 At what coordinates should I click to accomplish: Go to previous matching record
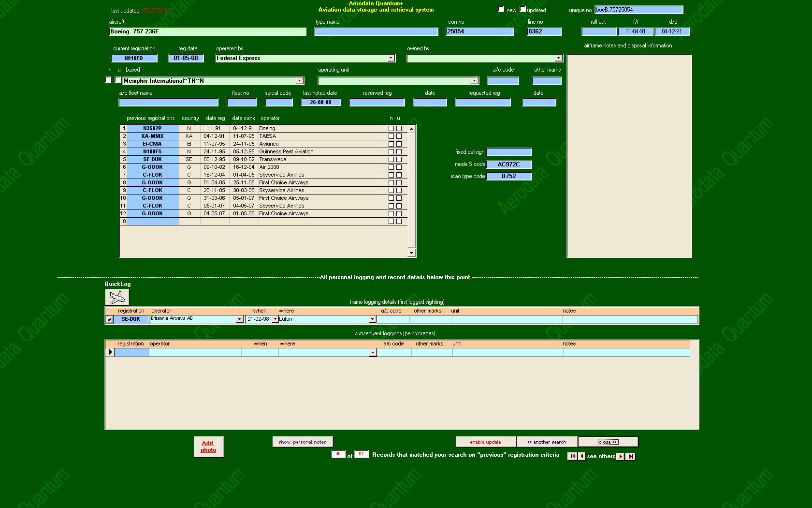point(581,456)
